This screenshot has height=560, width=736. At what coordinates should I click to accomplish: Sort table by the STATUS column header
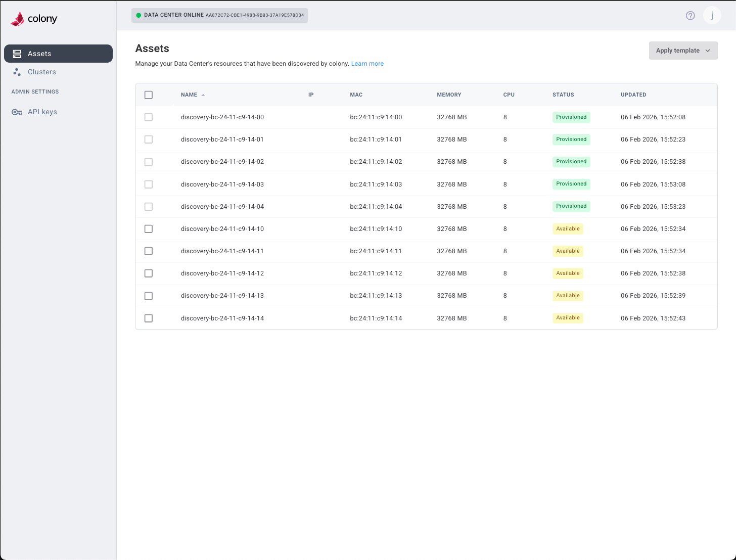563,95
